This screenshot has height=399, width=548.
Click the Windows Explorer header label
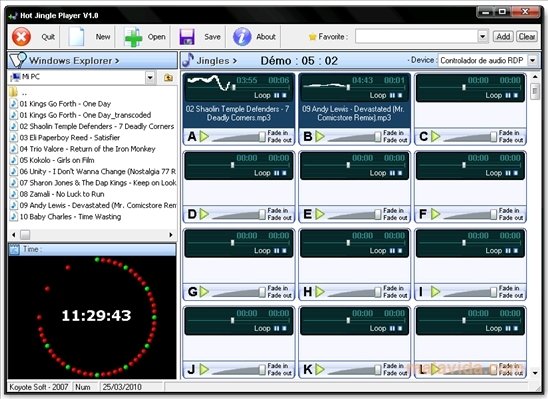[74, 60]
